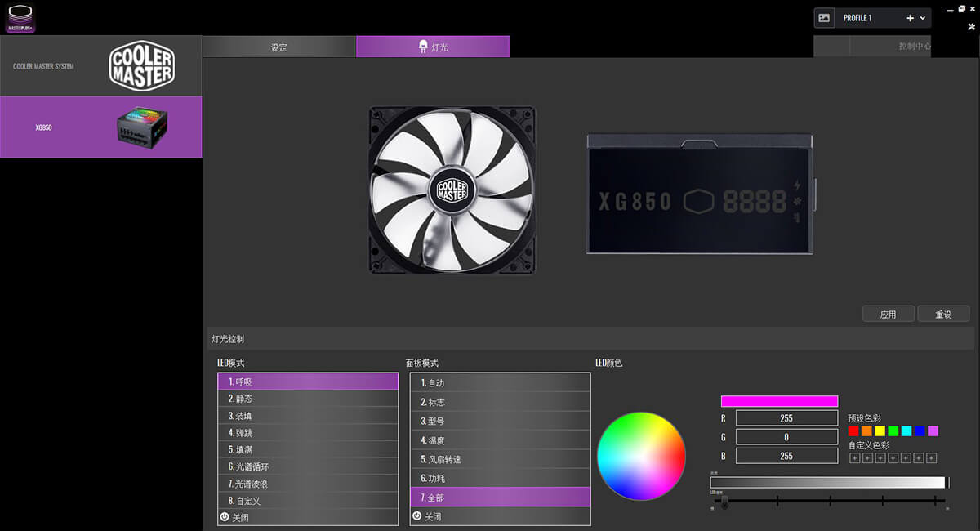Image resolution: width=980 pixels, height=531 pixels.
Task: Turn off panel mode with 关闭
Action: coord(500,516)
